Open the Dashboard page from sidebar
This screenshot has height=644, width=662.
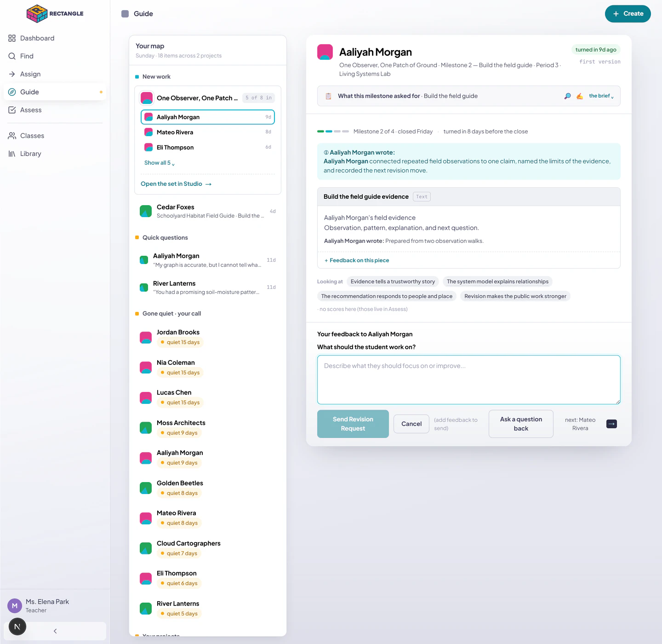[x=55, y=38]
